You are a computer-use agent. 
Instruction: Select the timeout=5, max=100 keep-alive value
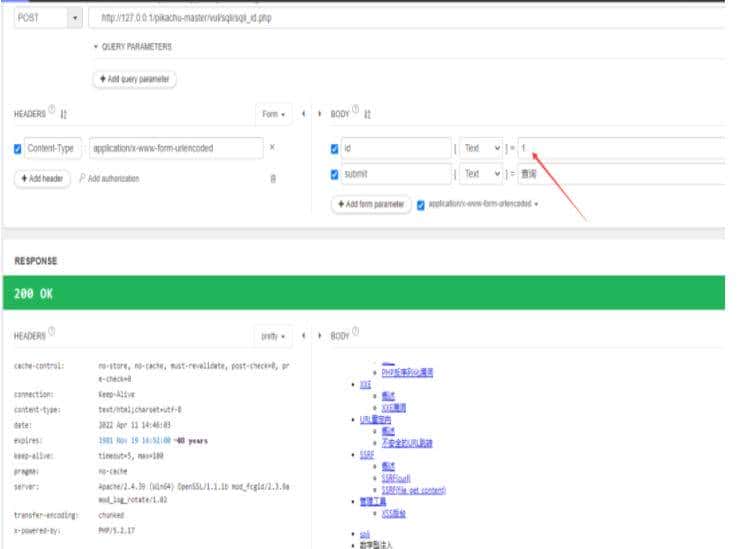(x=131, y=456)
